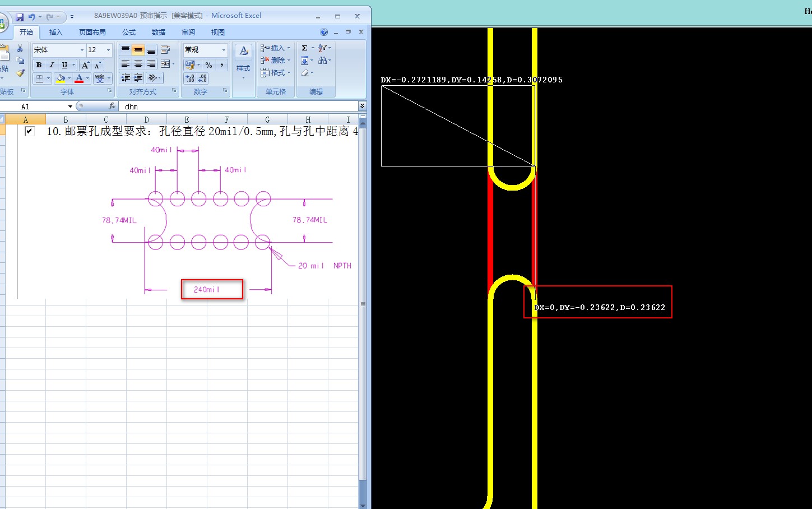Select column D header
This screenshot has width=812, height=509.
point(146,119)
